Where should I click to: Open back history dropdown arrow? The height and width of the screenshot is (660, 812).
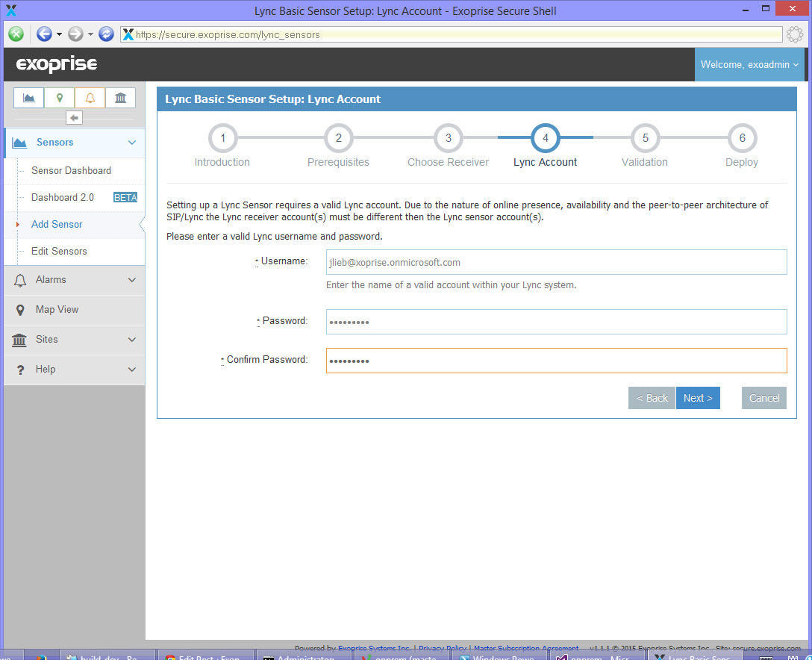(x=59, y=34)
